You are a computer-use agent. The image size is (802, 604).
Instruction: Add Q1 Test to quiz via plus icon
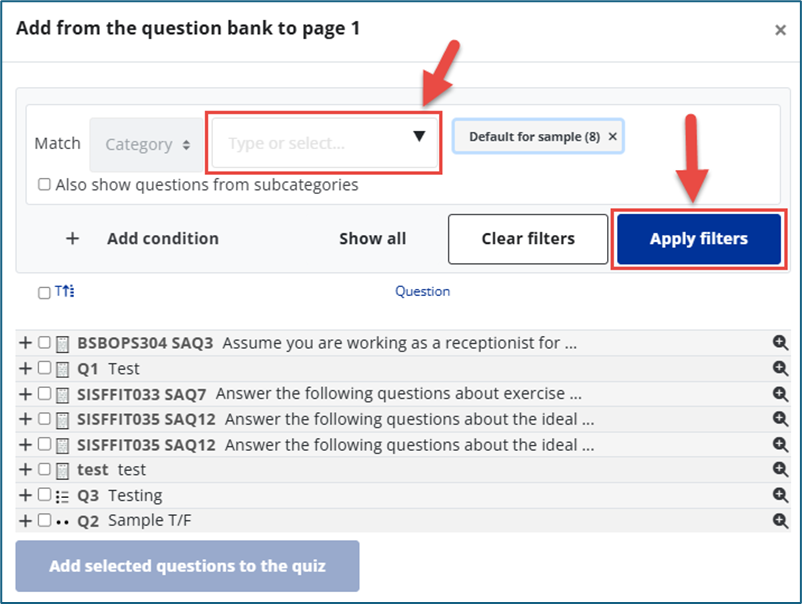tap(25, 368)
